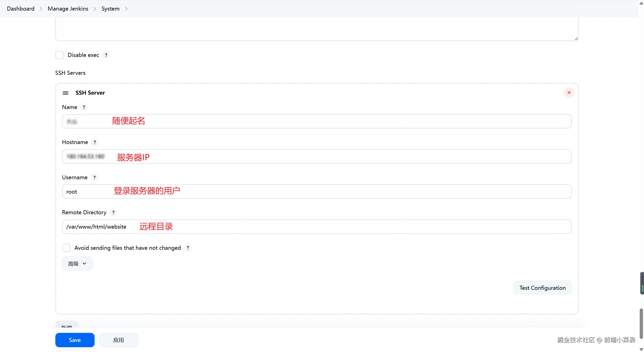Go to the Dashboard breadcrumb
This screenshot has width=644, height=352.
coord(21,9)
